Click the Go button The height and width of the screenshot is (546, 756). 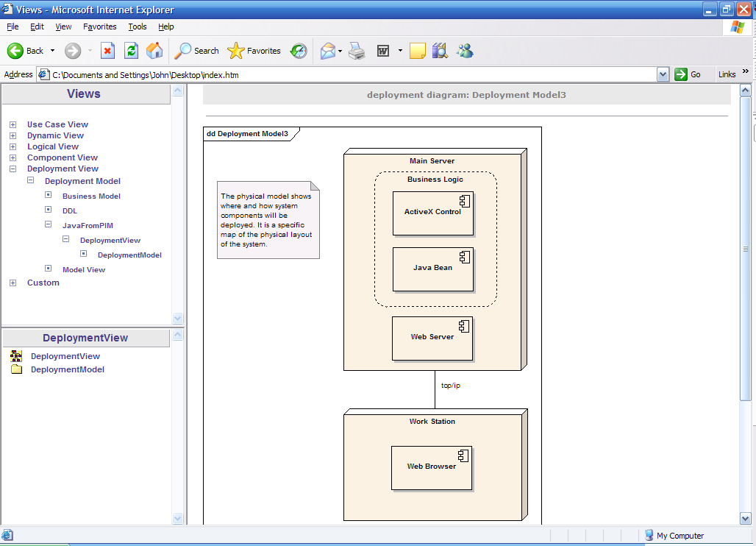pyautogui.click(x=688, y=74)
